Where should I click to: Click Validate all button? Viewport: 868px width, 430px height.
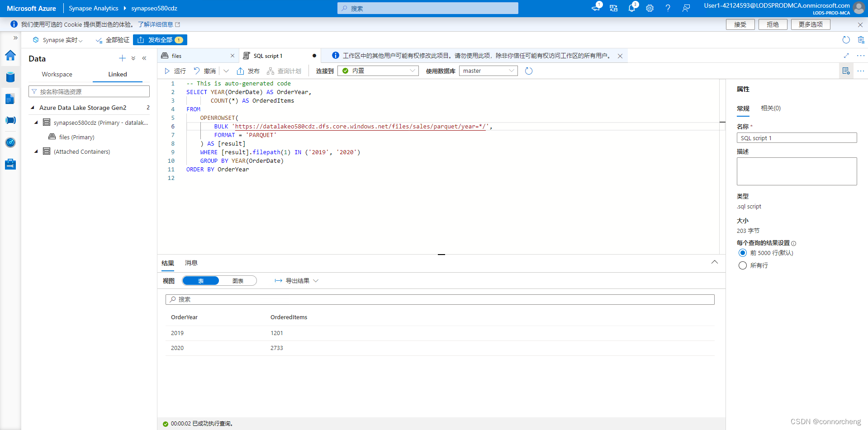coord(113,40)
